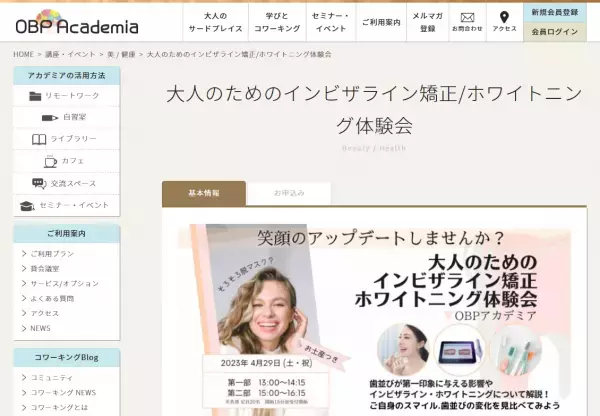This screenshot has height=416, width=600.
Task: Open メルマガ登録 menu item
Action: 427,22
